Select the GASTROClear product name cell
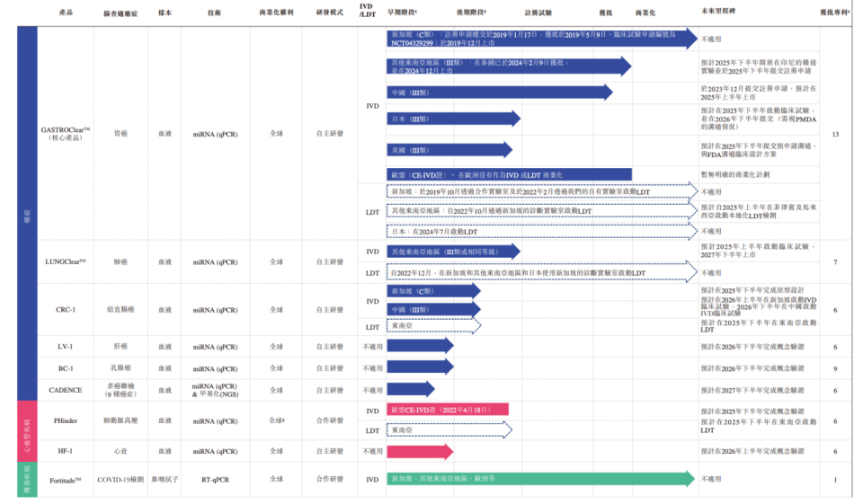The image size is (863, 504). point(66,134)
